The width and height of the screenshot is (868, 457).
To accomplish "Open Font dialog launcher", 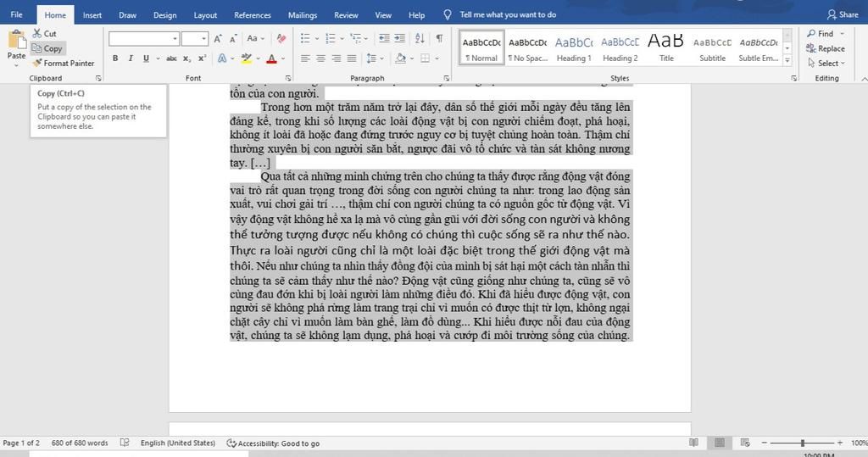I will pos(288,78).
